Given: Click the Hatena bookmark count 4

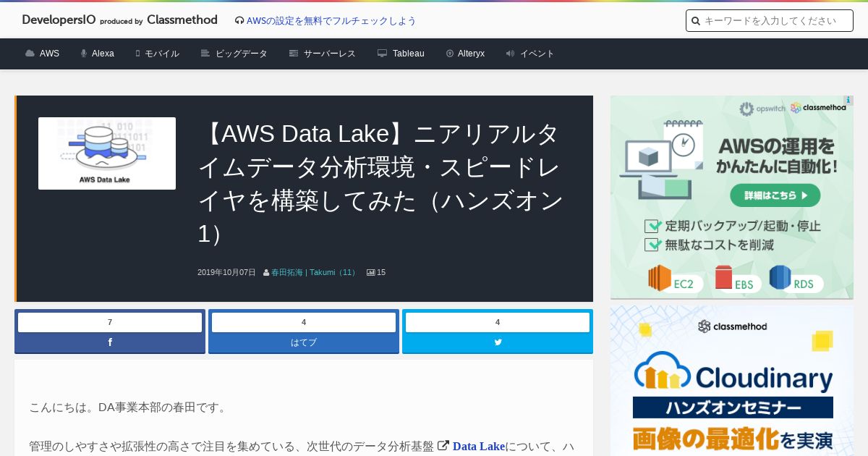Looking at the screenshot, I should click(x=304, y=322).
